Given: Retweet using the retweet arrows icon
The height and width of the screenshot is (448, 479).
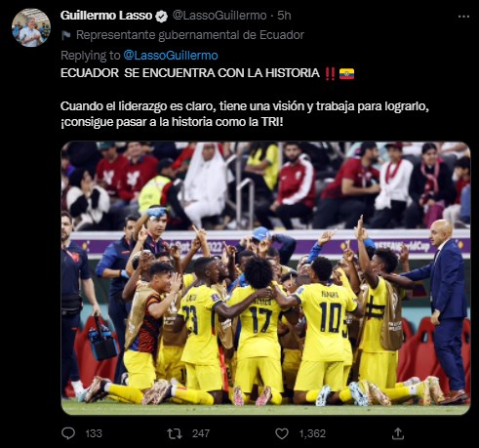Looking at the screenshot, I should 175,433.
